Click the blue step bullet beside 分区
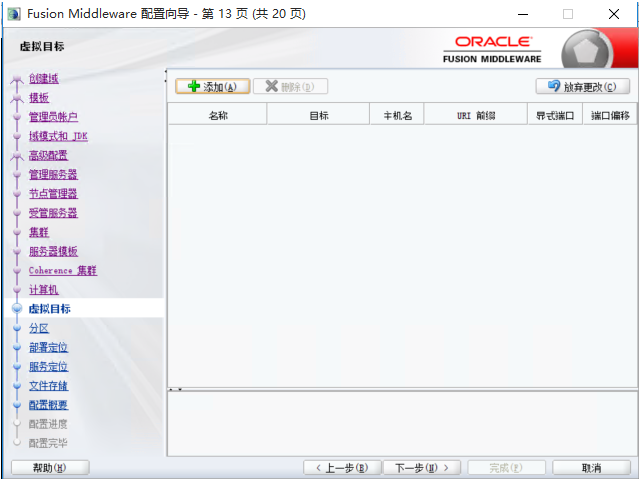This screenshot has width=641, height=479. click(17, 328)
